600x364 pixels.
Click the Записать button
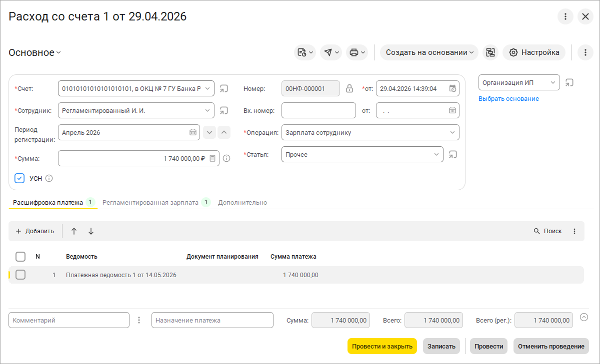coord(441,346)
